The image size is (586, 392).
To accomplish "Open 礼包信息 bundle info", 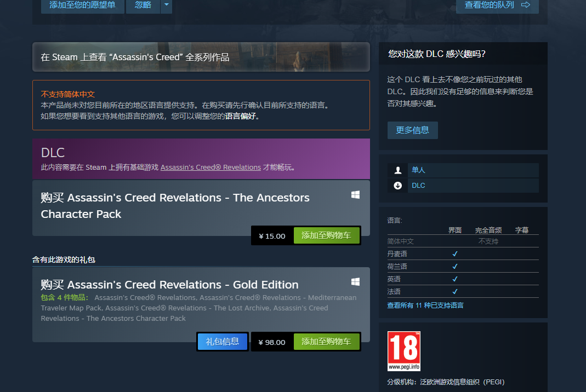I will click(223, 342).
